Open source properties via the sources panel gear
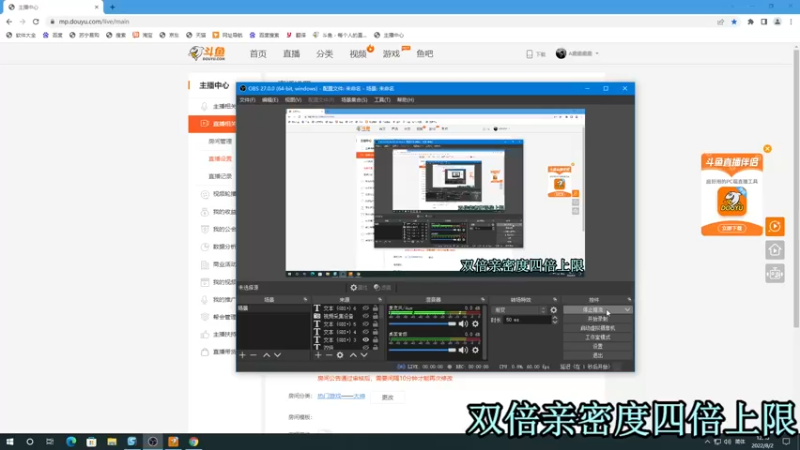 (340, 355)
